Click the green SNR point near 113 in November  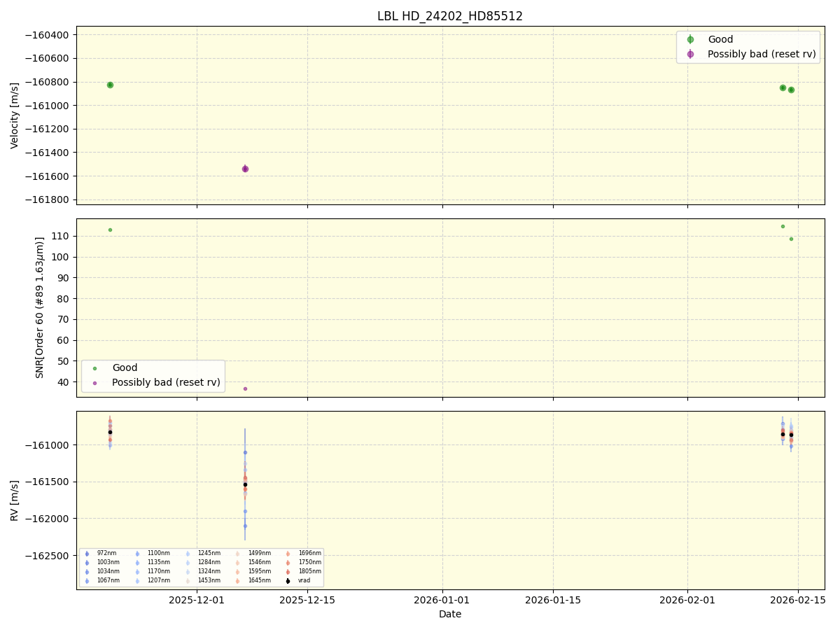[110, 230]
